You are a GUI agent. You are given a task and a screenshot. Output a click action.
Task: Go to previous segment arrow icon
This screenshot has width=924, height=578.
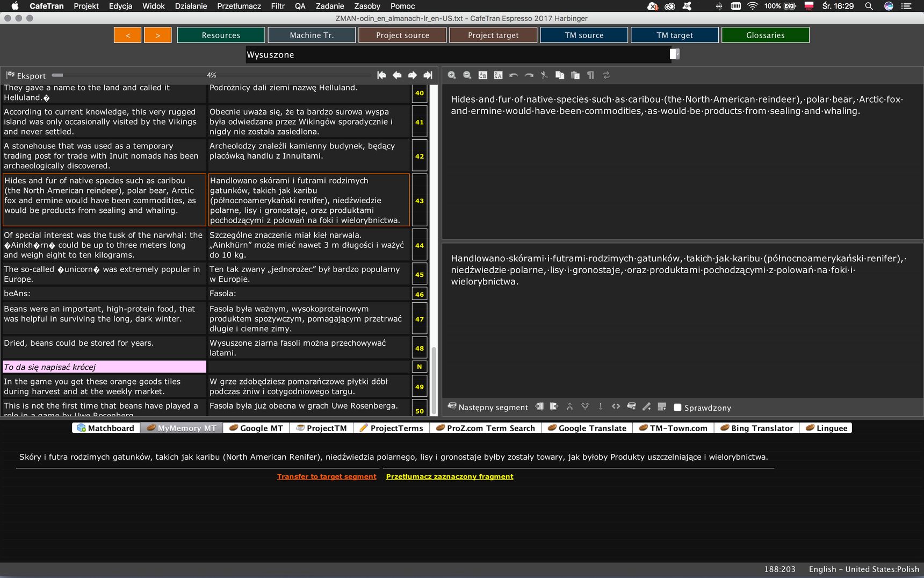tap(397, 75)
